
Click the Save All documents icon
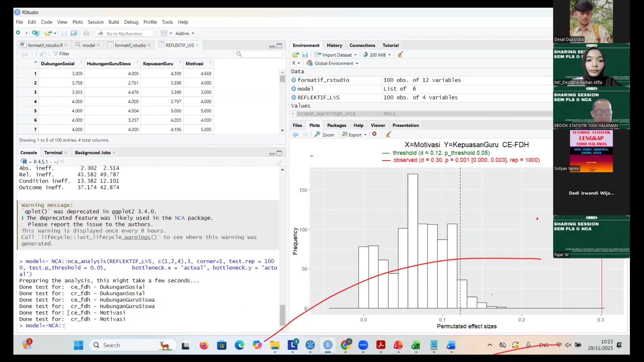(74, 33)
